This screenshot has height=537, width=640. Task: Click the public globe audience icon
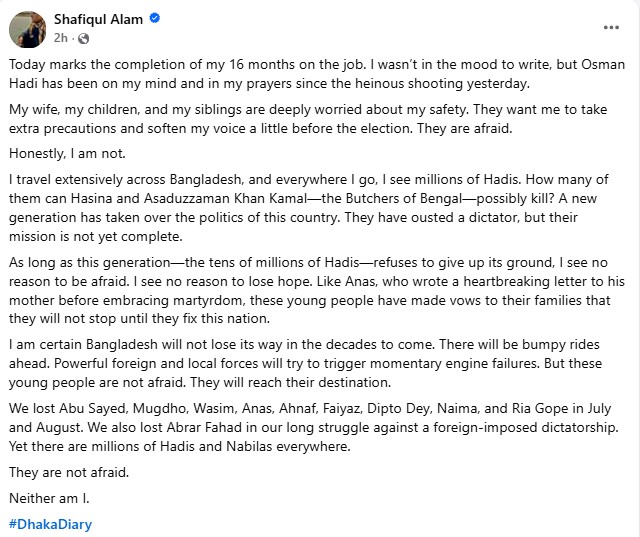tap(82, 39)
